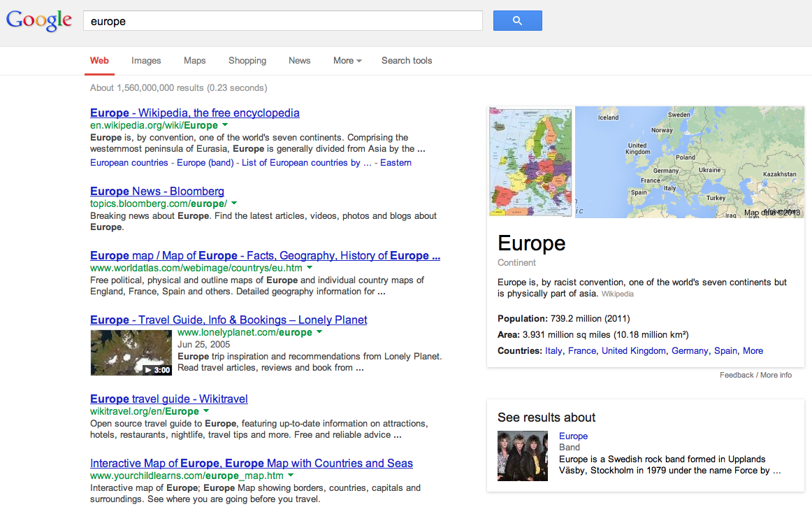Click the 'Area:' label in the panel
The width and height of the screenshot is (812, 507).
coord(509,335)
